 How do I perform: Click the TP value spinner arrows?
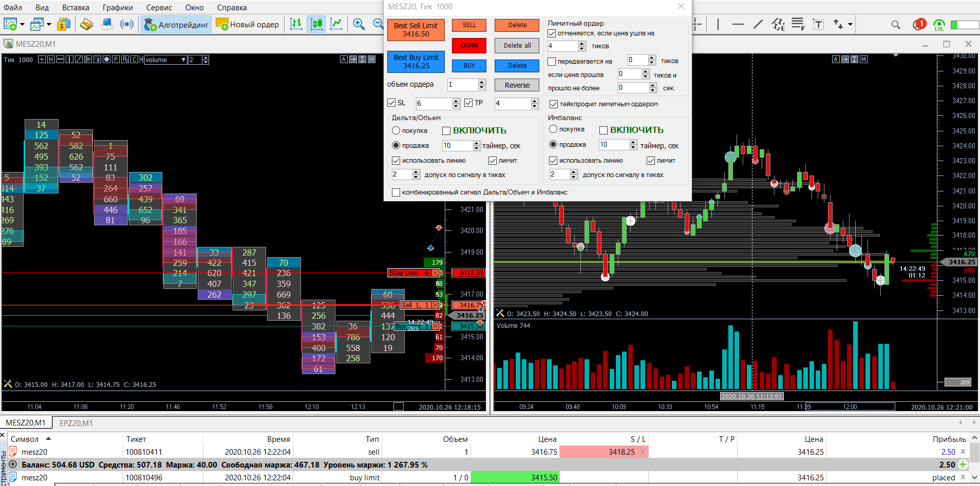pyautogui.click(x=535, y=104)
